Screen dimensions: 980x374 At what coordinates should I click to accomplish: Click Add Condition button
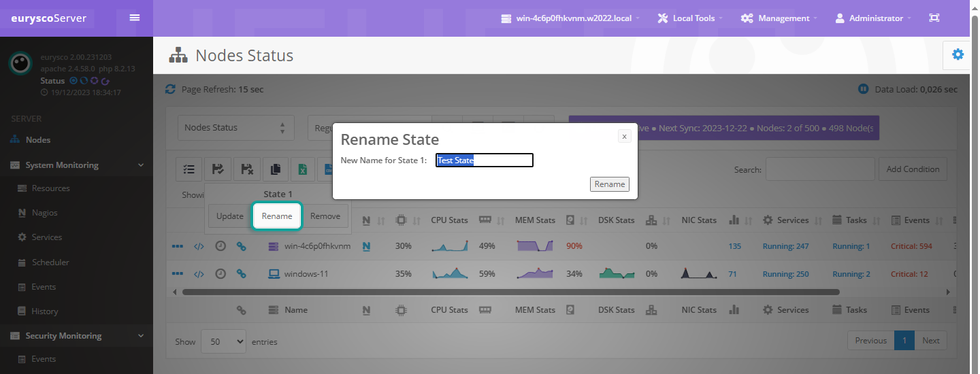coord(913,169)
